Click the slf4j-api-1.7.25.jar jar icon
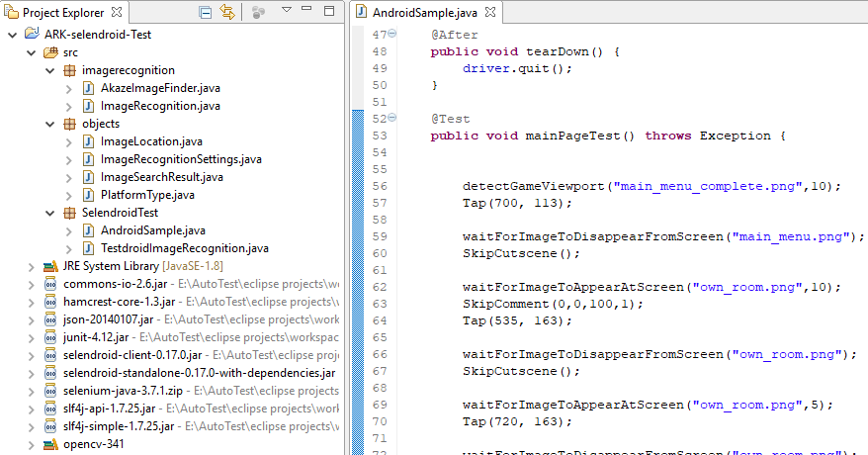The image size is (868, 455). [x=50, y=409]
